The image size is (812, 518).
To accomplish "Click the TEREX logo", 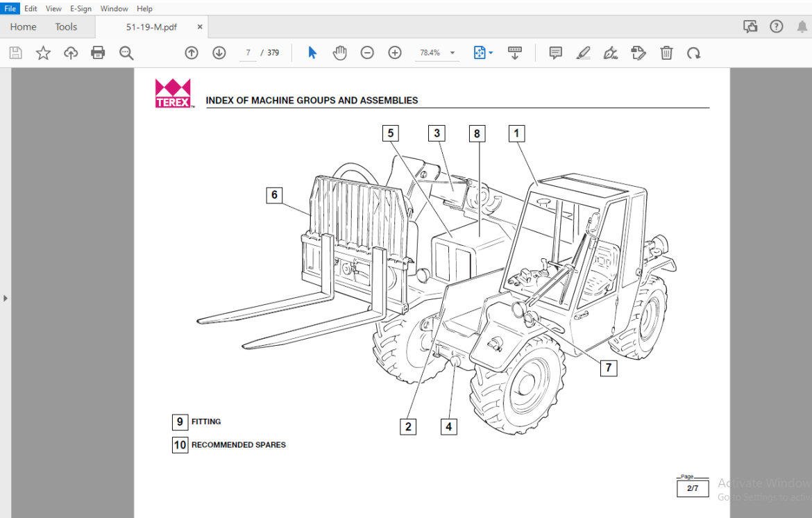I will (x=174, y=93).
